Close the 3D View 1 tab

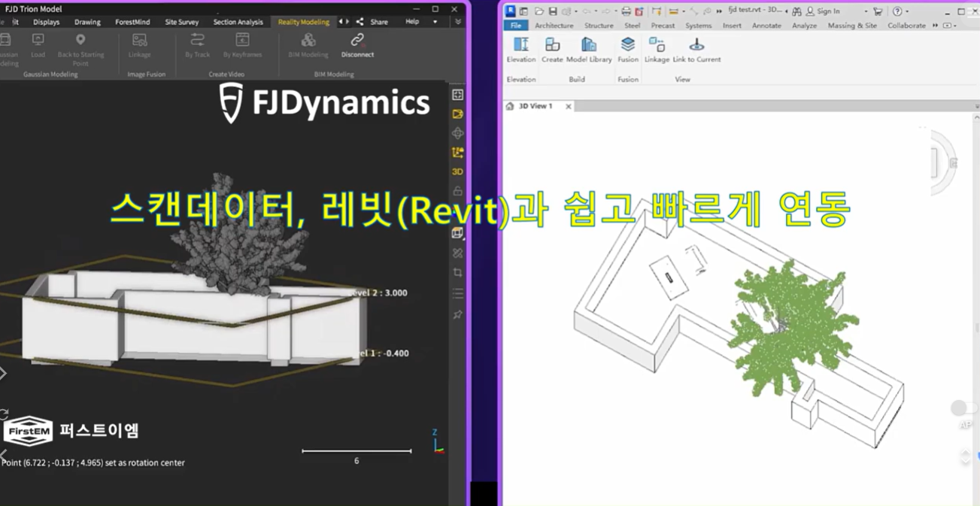pos(569,107)
